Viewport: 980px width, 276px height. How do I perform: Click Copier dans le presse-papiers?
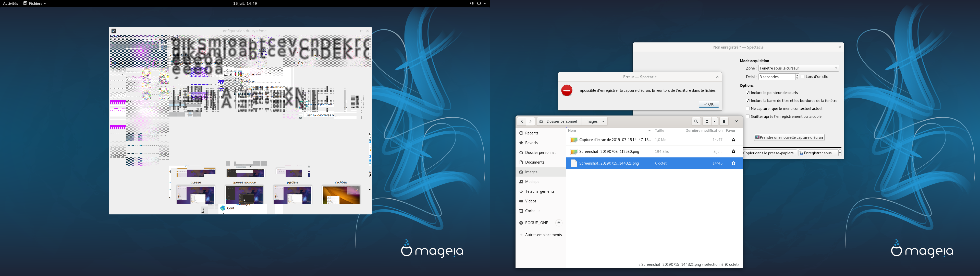770,153
